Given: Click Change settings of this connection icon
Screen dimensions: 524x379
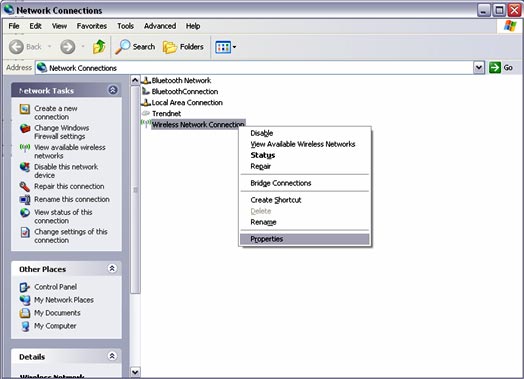Looking at the screenshot, I should pyautogui.click(x=25, y=232).
